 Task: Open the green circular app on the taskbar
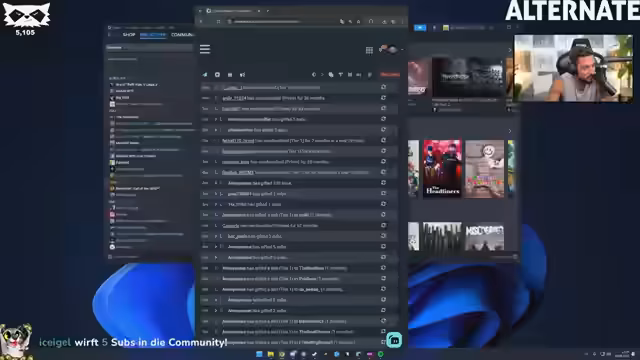coord(380,354)
